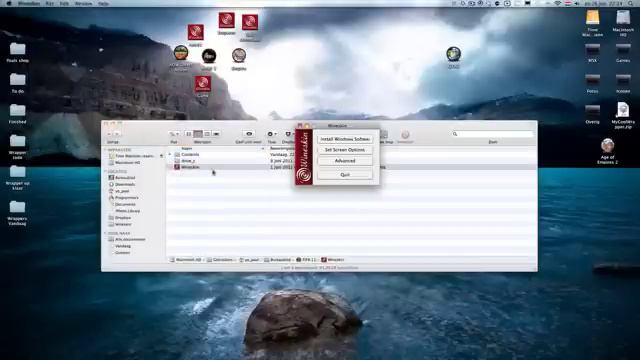This screenshot has height=360, width=640.
Task: Select the Overig folder on desktop
Action: coord(593,114)
